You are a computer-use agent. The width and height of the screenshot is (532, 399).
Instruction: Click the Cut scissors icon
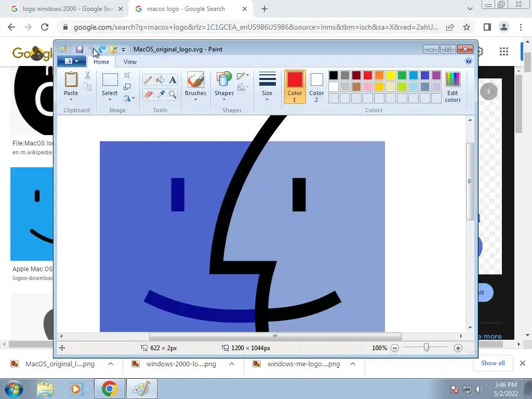coord(87,75)
